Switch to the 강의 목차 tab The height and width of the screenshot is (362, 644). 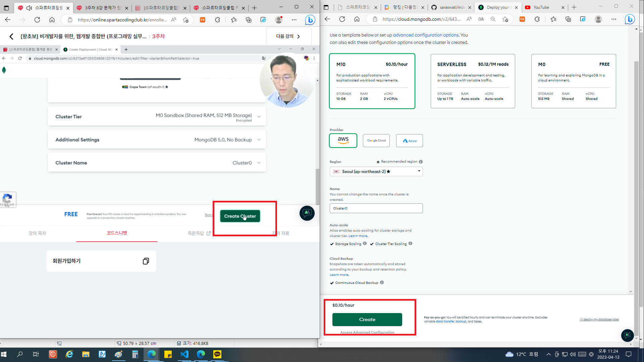pos(37,233)
